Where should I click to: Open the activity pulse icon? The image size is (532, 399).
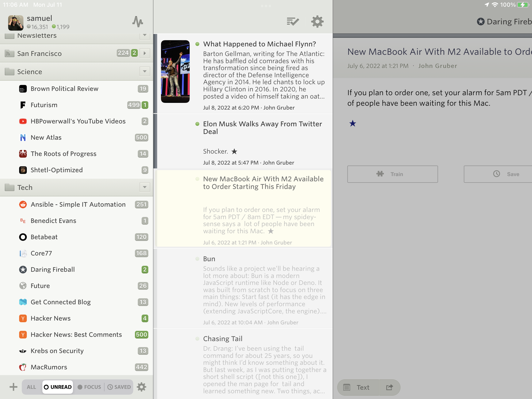[x=138, y=22]
